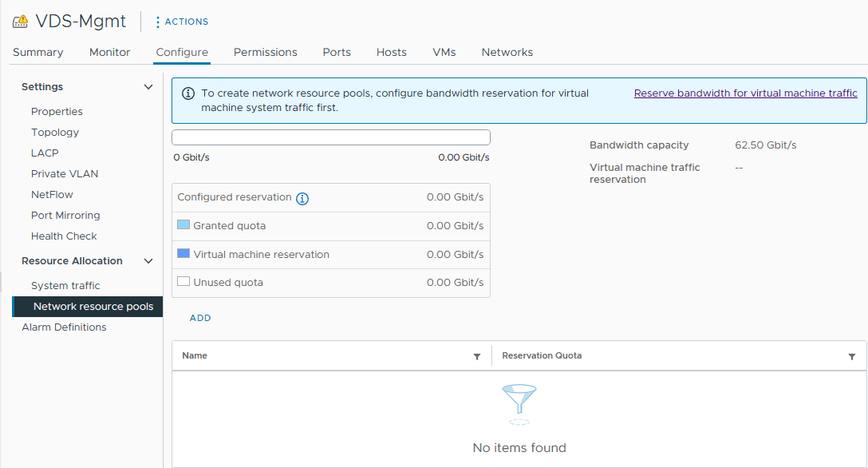Click the Actions three-dot menu icon
Image resolution: width=868 pixels, height=468 pixels.
157,22
